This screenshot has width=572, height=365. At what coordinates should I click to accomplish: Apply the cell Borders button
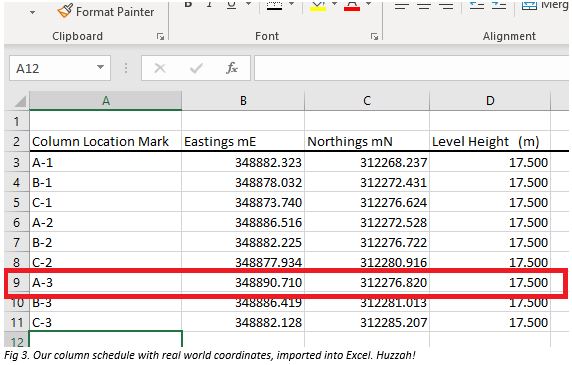pyautogui.click(x=274, y=5)
